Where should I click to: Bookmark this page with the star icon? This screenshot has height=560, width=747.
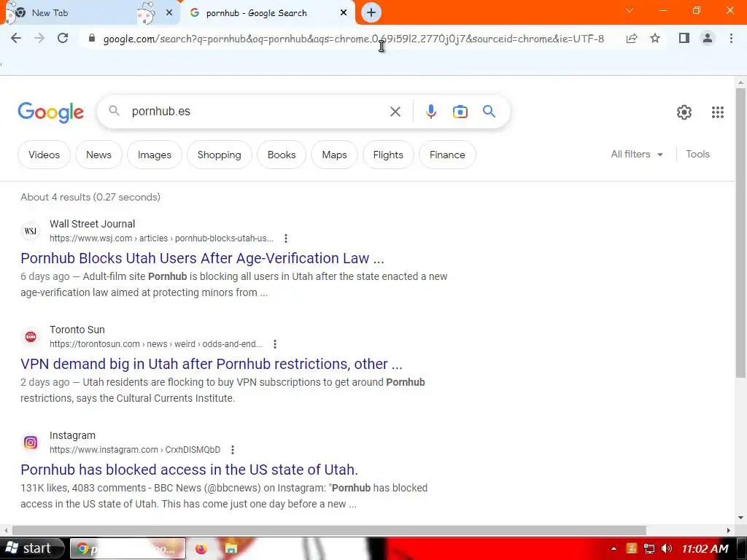[655, 38]
